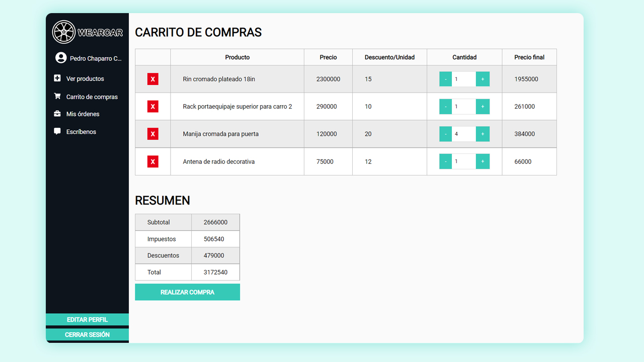Click the user avatar icon
The width and height of the screenshot is (644, 362).
point(61,58)
